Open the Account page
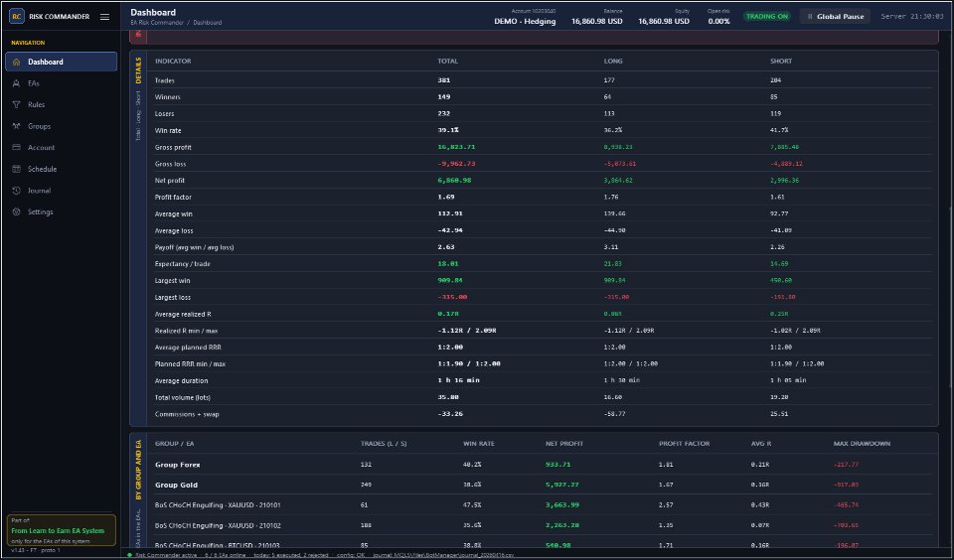 coord(61,148)
